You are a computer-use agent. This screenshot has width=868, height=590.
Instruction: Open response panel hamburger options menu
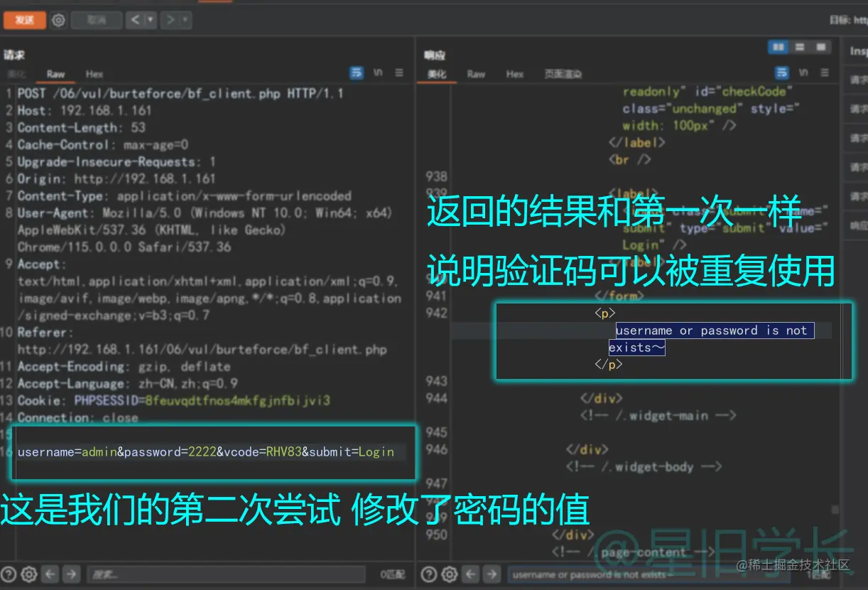825,73
